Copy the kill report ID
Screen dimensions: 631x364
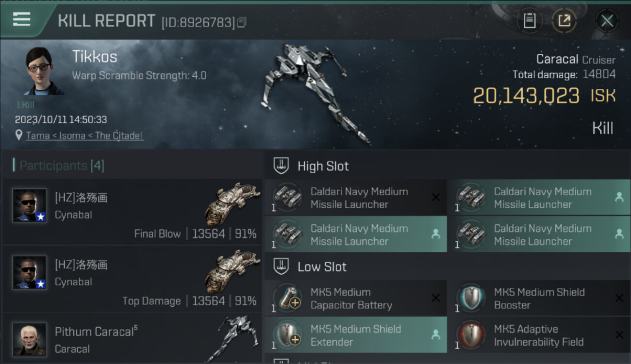(x=242, y=22)
